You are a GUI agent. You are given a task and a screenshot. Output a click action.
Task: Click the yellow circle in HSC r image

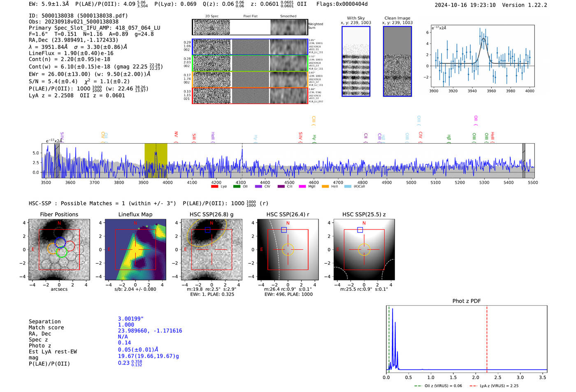click(288, 250)
